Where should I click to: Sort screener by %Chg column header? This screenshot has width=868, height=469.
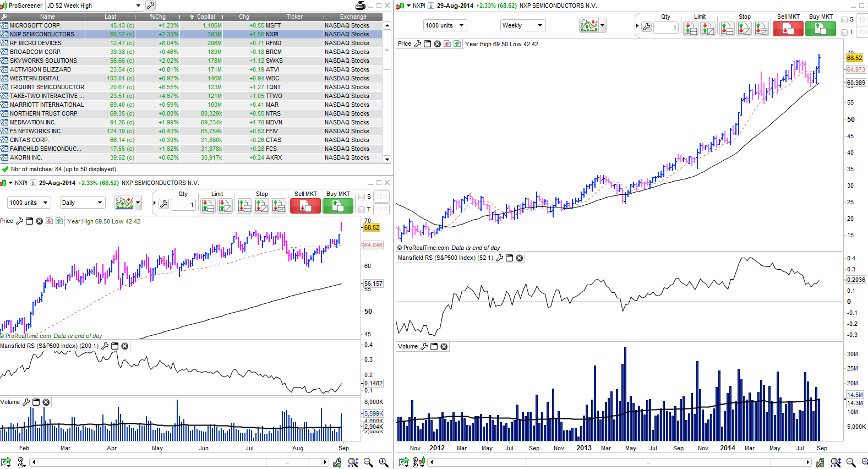(x=158, y=17)
